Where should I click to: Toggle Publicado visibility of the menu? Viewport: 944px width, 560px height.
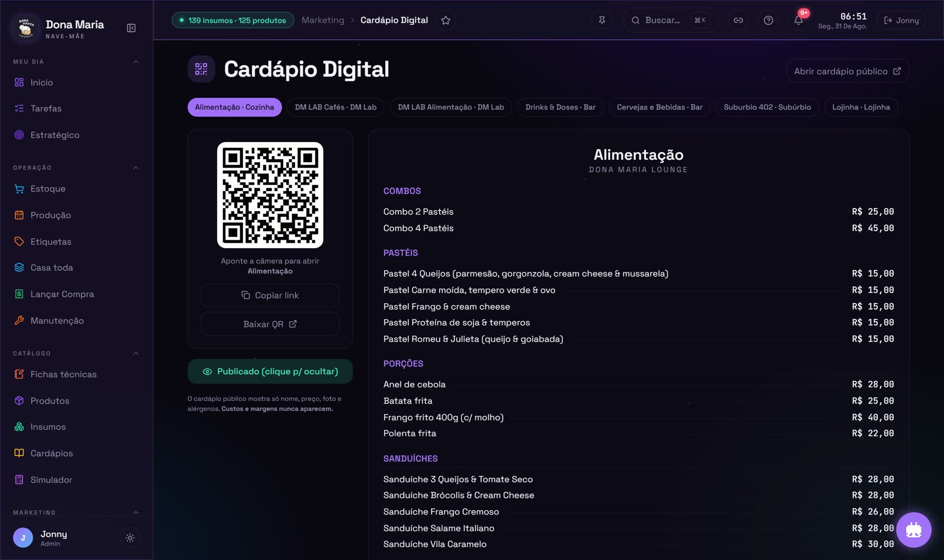click(x=270, y=371)
